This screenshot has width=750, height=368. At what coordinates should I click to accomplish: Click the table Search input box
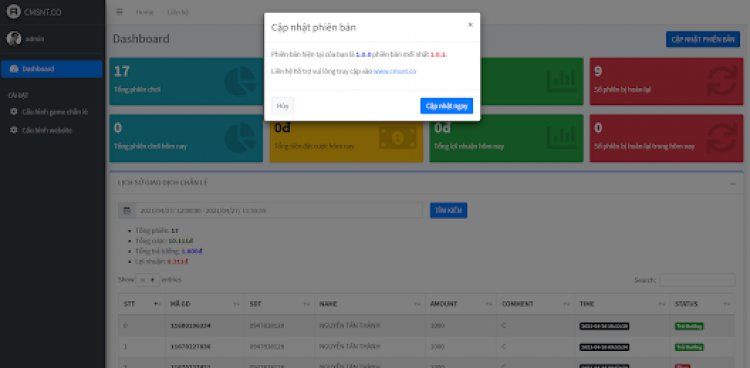pos(697,280)
